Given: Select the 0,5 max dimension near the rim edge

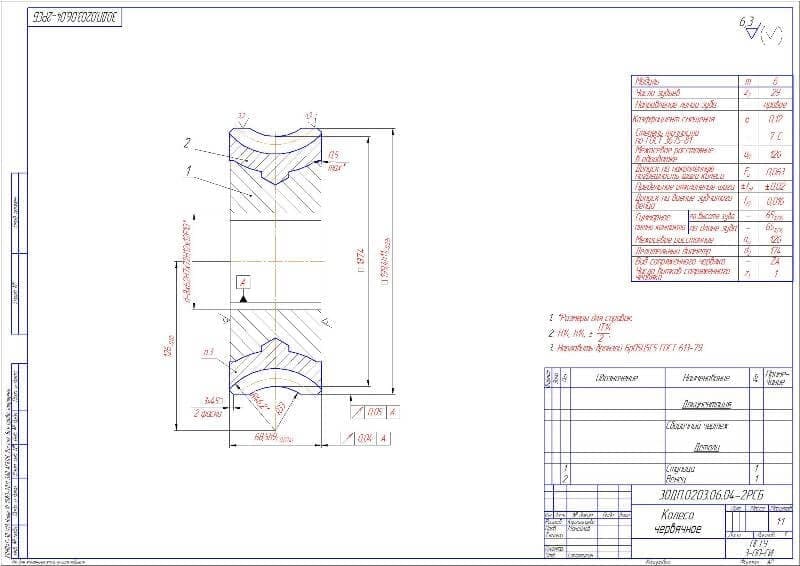Looking at the screenshot, I should 336,161.
